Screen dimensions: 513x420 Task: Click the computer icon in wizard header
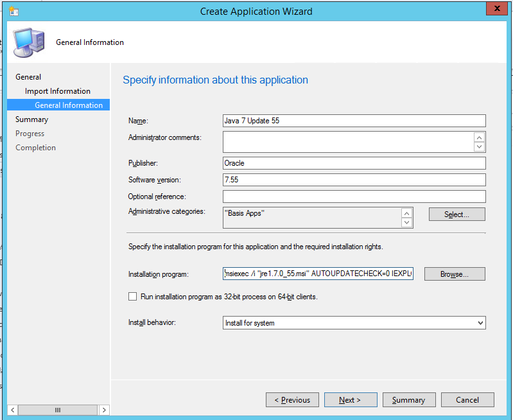(x=30, y=43)
